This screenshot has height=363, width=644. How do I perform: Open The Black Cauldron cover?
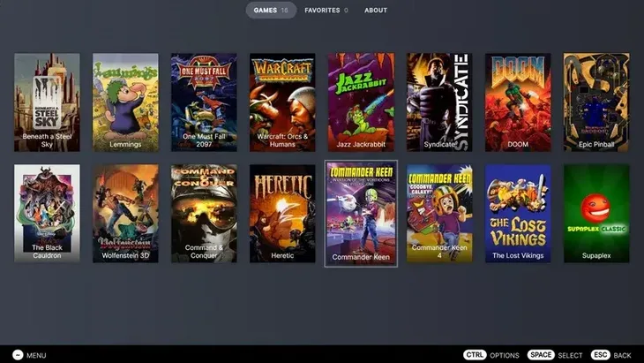pyautogui.click(x=47, y=214)
